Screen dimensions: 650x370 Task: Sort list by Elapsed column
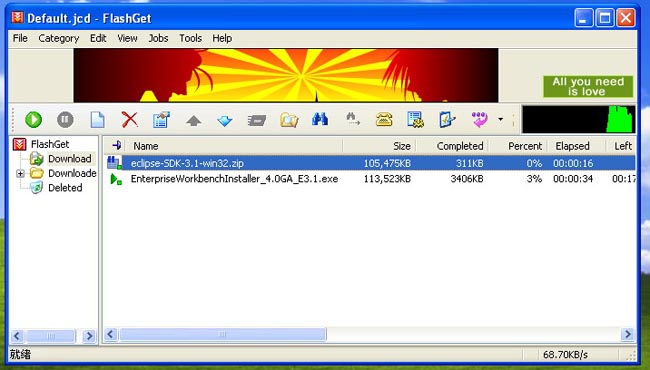[576, 146]
